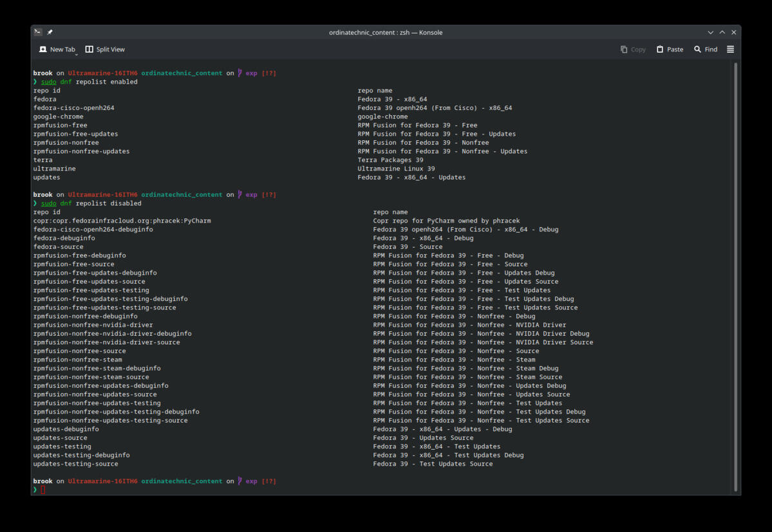Click the copr PyCharm repo id
This screenshot has width=772, height=532.
[122, 221]
